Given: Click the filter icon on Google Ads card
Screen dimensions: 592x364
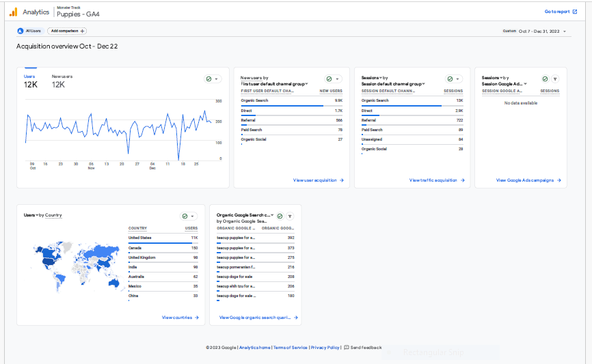Looking at the screenshot, I should point(555,79).
